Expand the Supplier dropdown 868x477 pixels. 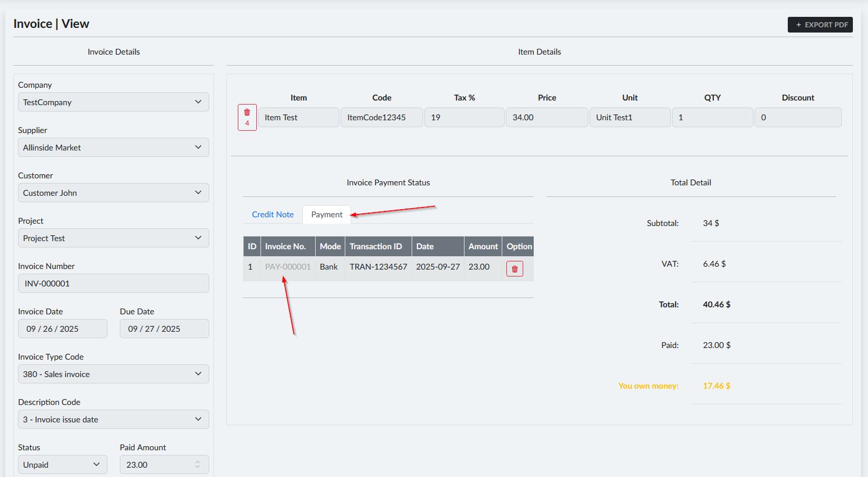coord(113,148)
